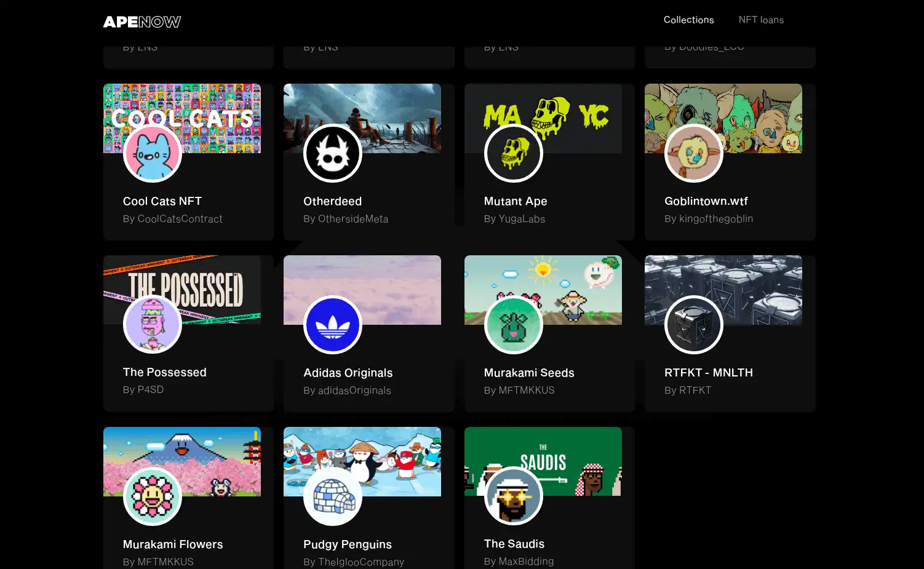Click 'By MaxBidding' creator text
The width and height of the screenshot is (924, 569).
click(519, 562)
